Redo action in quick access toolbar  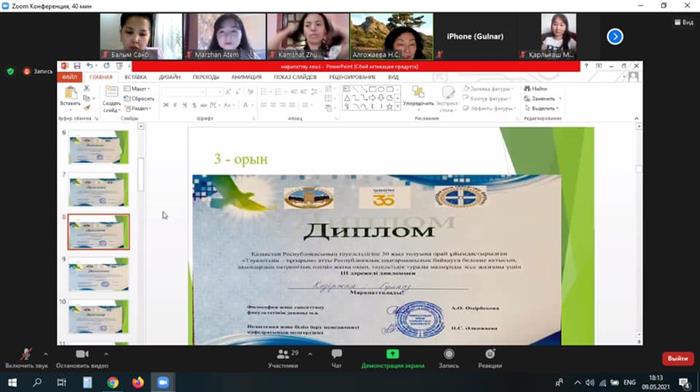[x=106, y=66]
